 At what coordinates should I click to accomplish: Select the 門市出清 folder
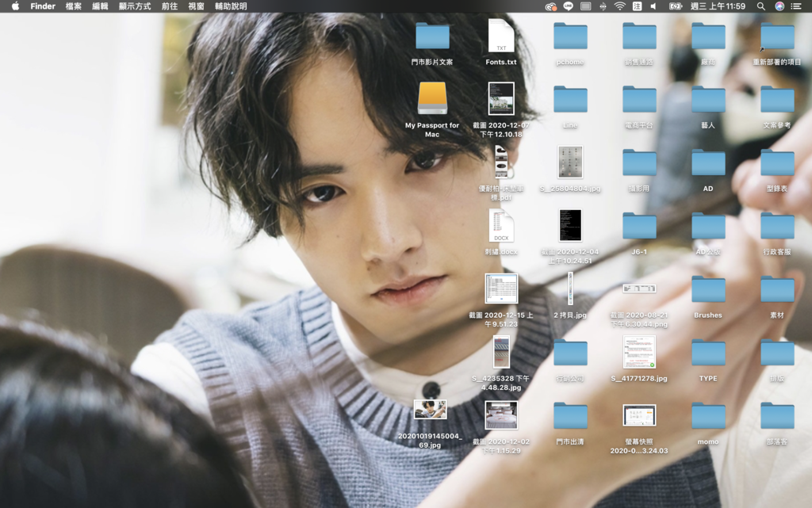click(570, 416)
